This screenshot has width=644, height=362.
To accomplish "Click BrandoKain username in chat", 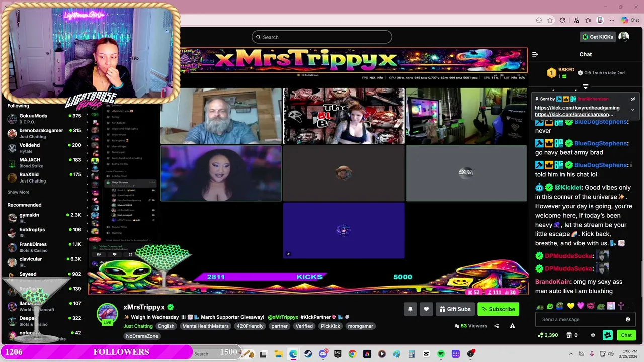I will pyautogui.click(x=552, y=282).
